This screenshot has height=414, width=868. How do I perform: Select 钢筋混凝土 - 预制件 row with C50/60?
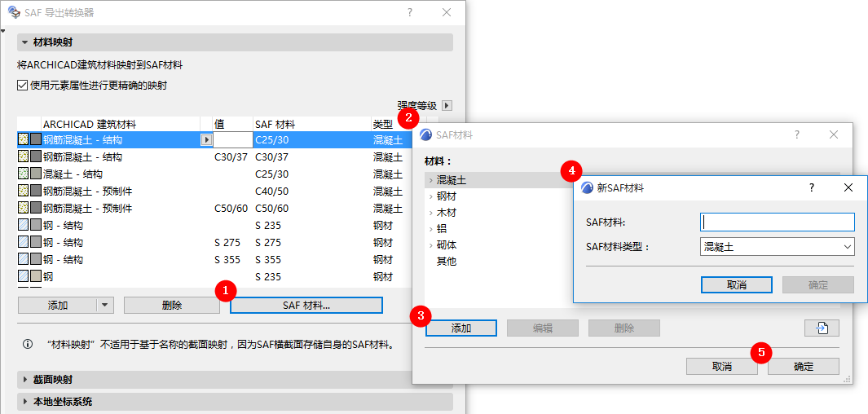(215, 208)
